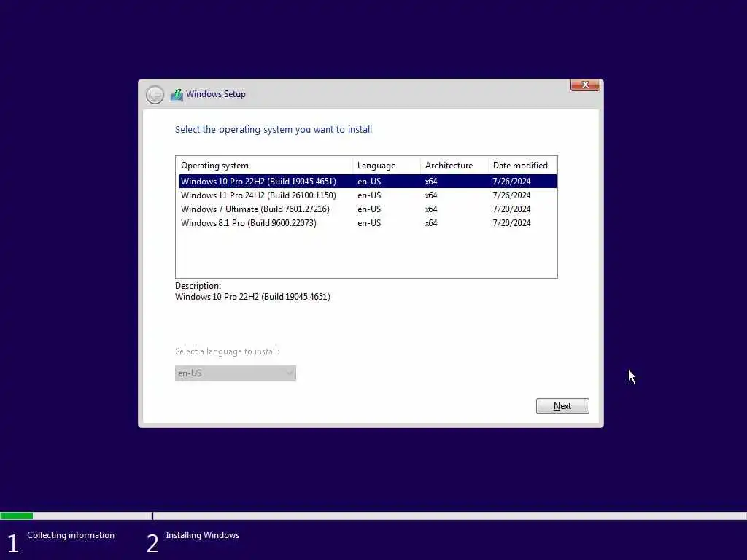
Task: Click 7/20/2024 date in Windows 8.1 row
Action: click(511, 223)
